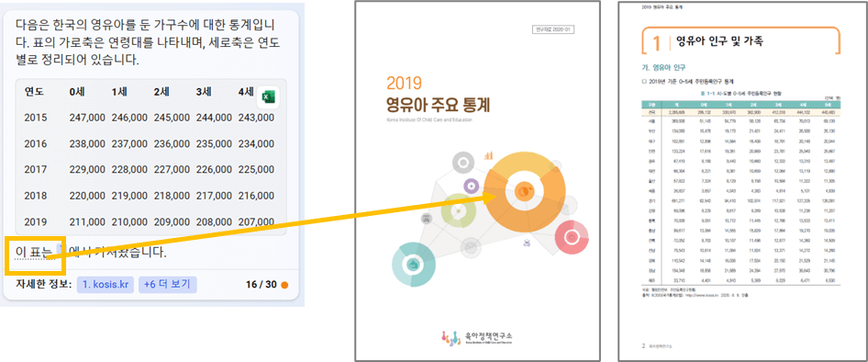Screen dimensions: 868x362
Task: Open the 1. kosis.kr source link
Action: [x=106, y=285]
